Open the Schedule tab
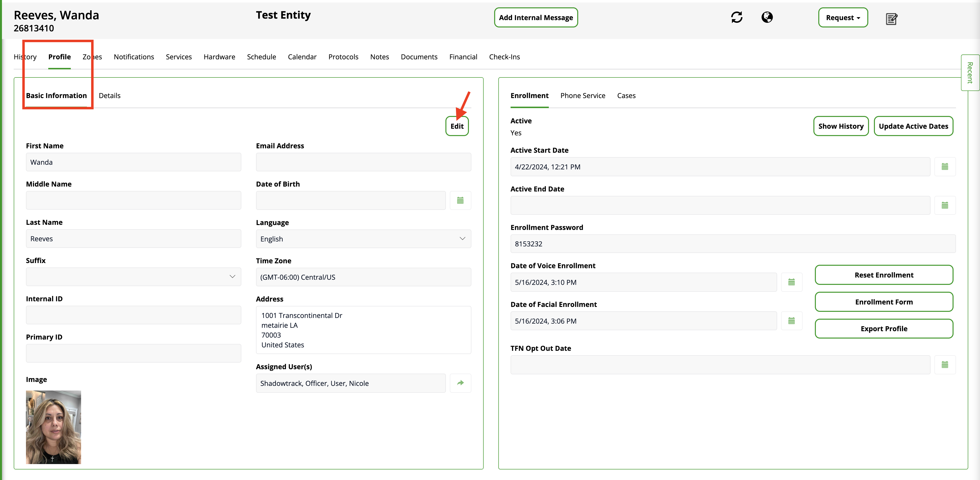The width and height of the screenshot is (980, 480). [261, 57]
